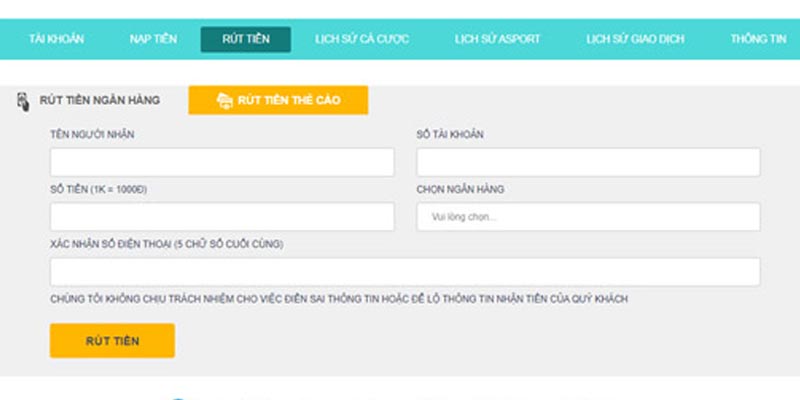Click the Tên Người Nhận field label
The image size is (800, 400).
coord(92,135)
